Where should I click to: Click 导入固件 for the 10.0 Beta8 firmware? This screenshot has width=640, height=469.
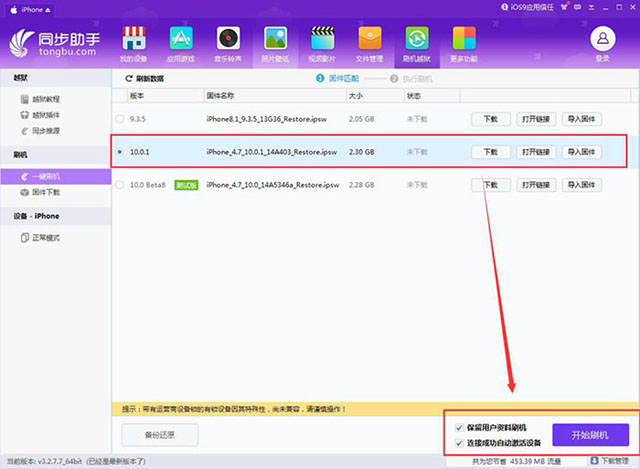click(x=582, y=185)
